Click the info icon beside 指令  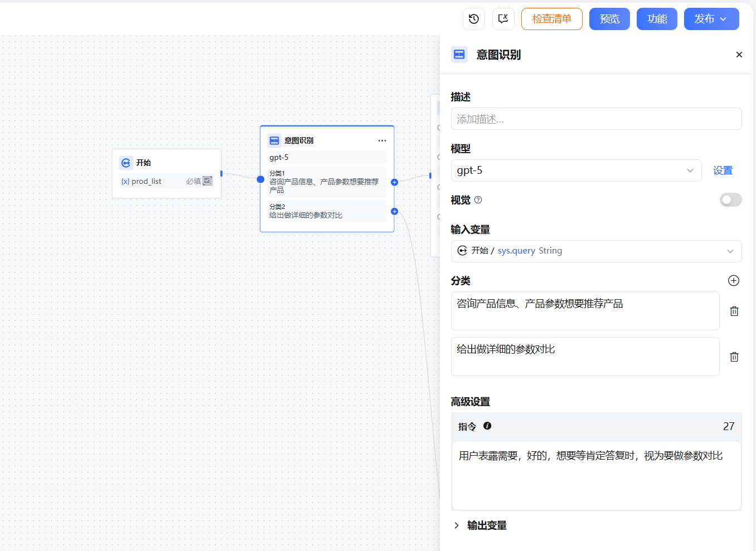point(487,426)
